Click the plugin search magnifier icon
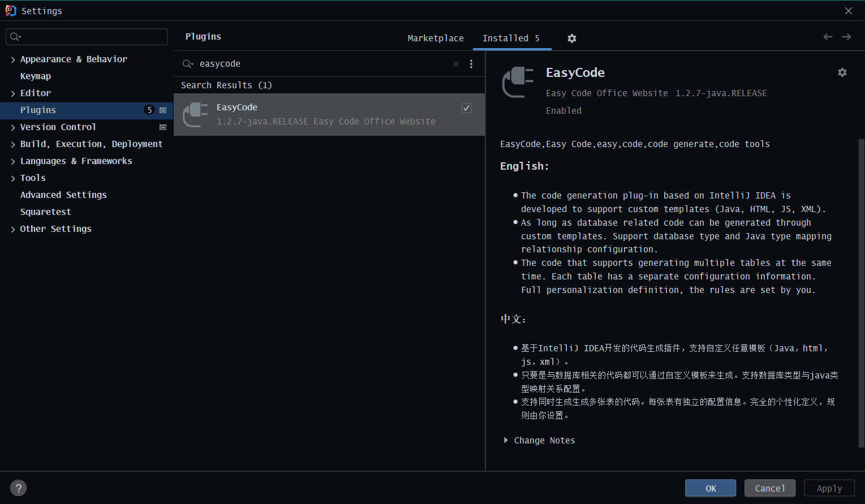Image resolution: width=865 pixels, height=504 pixels. point(188,64)
